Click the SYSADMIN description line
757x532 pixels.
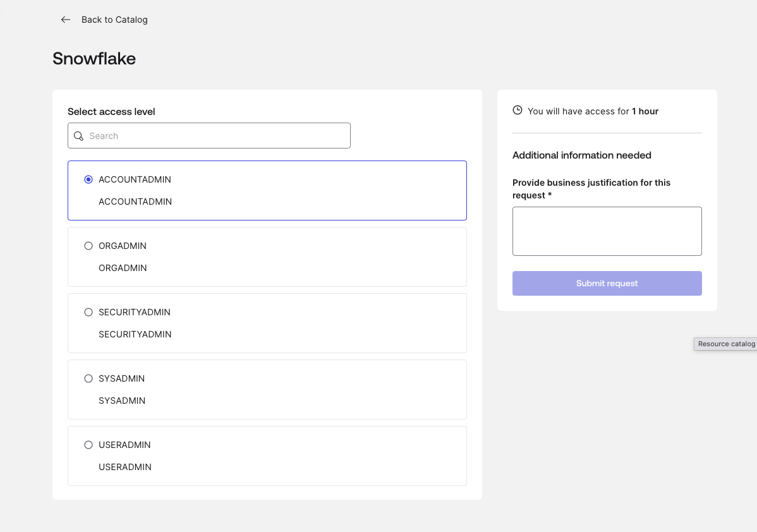click(x=122, y=401)
